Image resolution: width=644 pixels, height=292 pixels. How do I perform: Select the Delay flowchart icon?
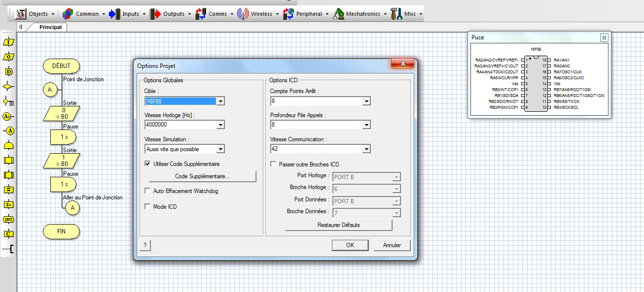point(9,72)
